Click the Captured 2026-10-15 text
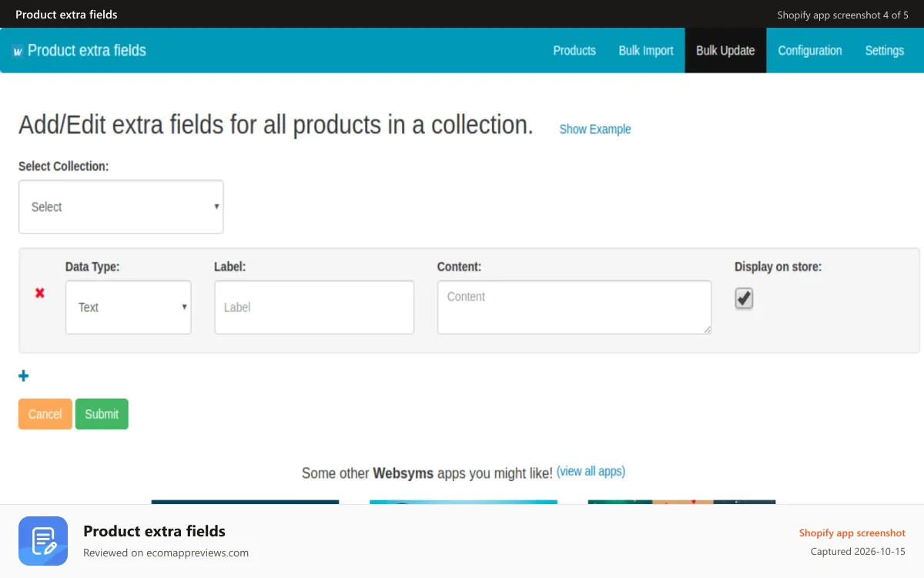This screenshot has width=924, height=578. tap(858, 552)
